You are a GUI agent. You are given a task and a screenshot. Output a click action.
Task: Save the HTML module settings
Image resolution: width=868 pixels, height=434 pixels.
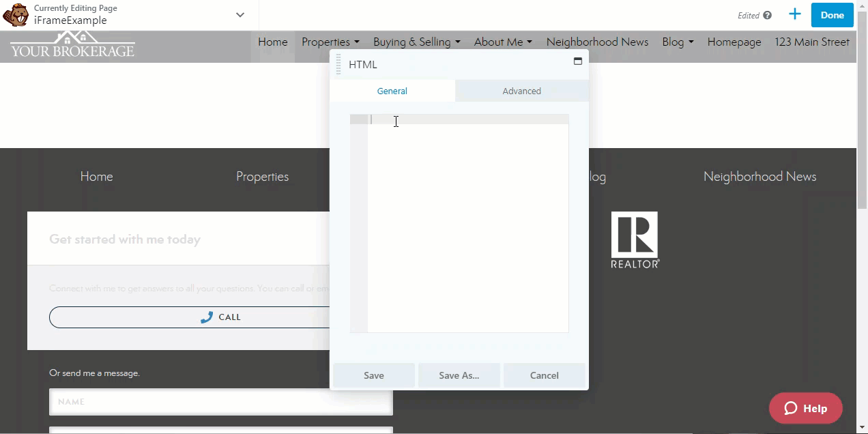[x=373, y=375]
